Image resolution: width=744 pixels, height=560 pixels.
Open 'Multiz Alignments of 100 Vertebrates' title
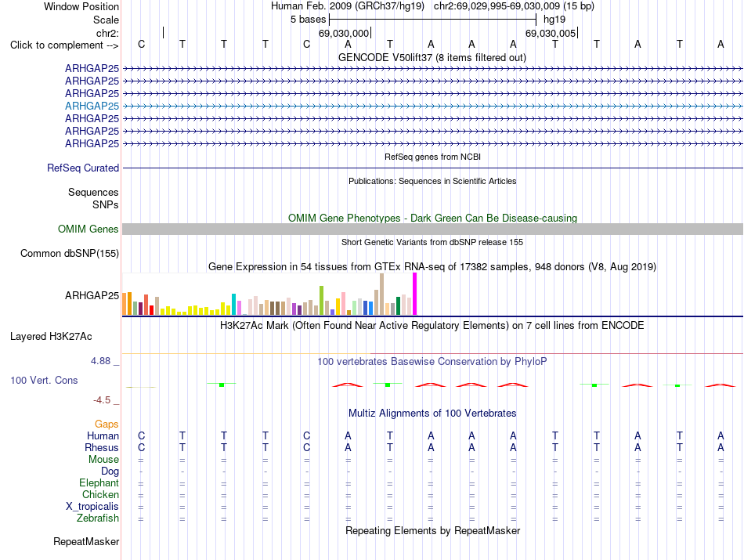tap(432, 414)
